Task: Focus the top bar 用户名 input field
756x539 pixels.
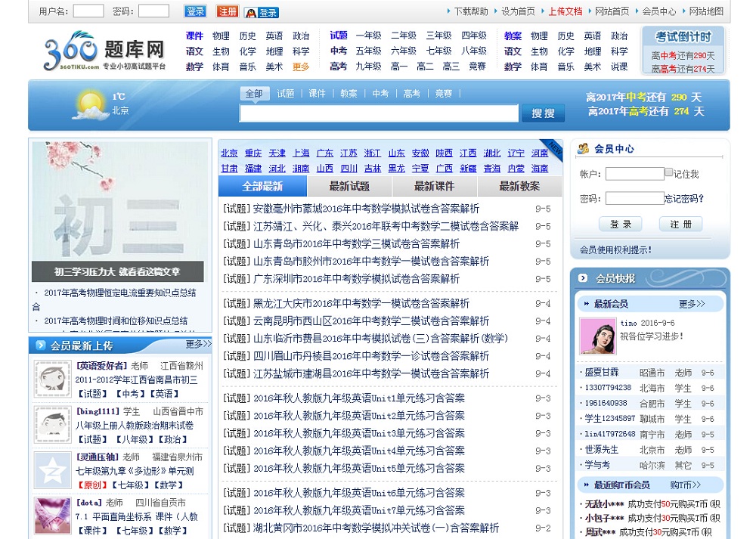Action: 88,11
